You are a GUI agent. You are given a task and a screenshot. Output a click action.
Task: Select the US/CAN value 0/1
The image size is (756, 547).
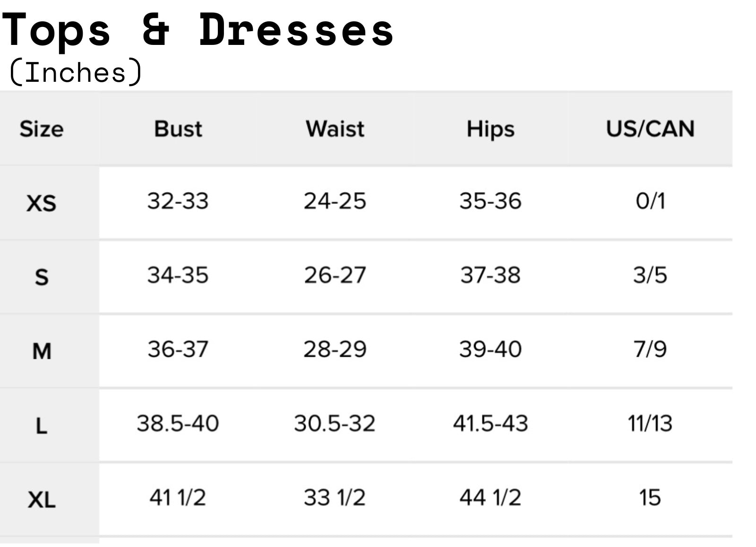coord(650,201)
